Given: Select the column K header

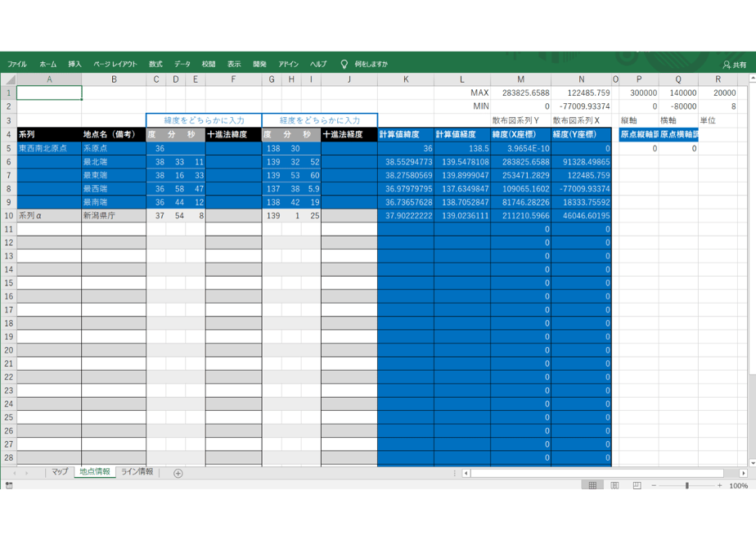Looking at the screenshot, I should [x=406, y=79].
